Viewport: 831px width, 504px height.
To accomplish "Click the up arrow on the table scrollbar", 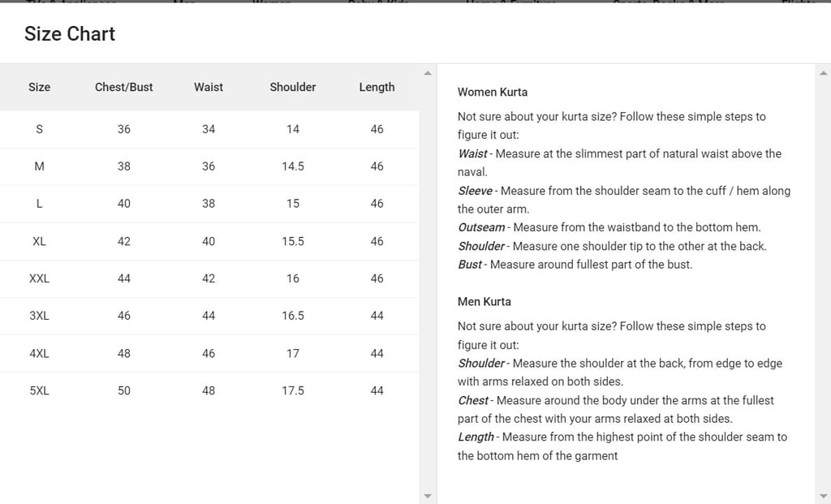I will [428, 73].
